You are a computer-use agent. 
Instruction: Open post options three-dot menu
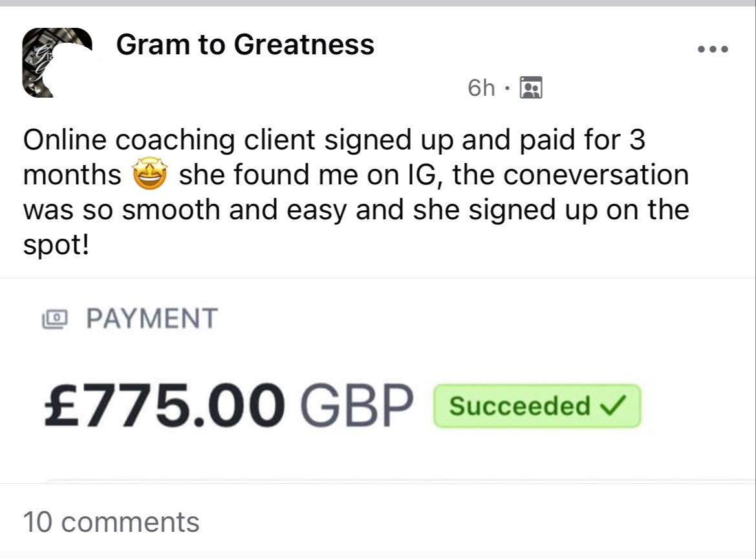[x=713, y=49]
